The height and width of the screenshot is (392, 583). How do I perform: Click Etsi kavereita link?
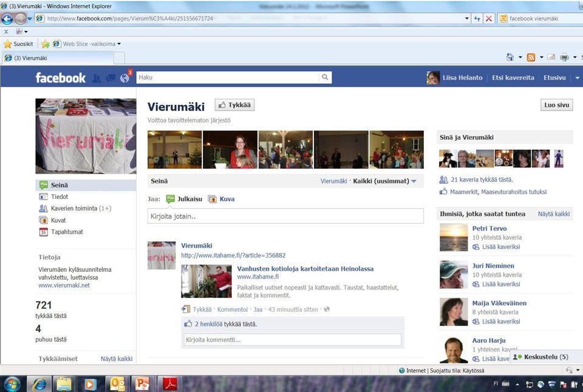(513, 78)
